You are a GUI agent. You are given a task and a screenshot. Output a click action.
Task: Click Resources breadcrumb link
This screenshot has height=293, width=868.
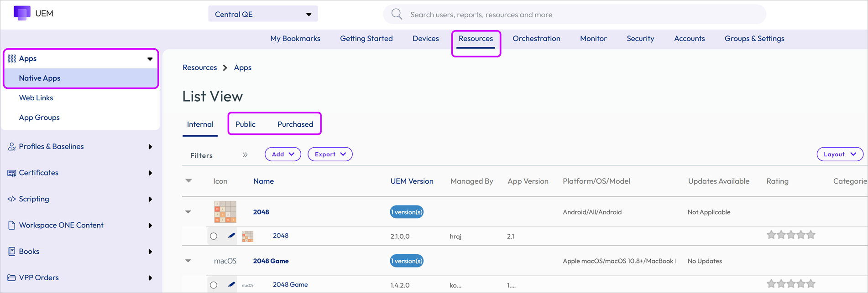click(200, 67)
